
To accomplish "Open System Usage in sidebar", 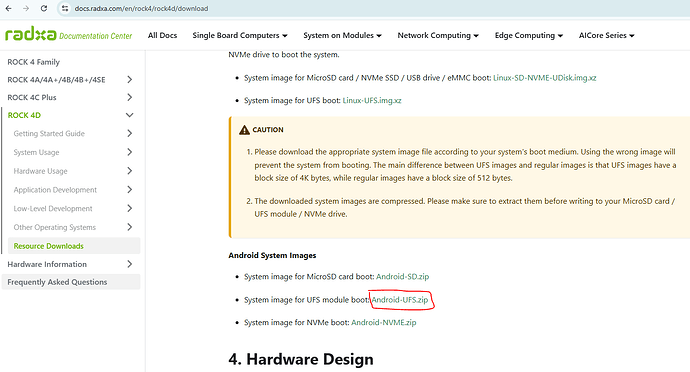I will (36, 152).
